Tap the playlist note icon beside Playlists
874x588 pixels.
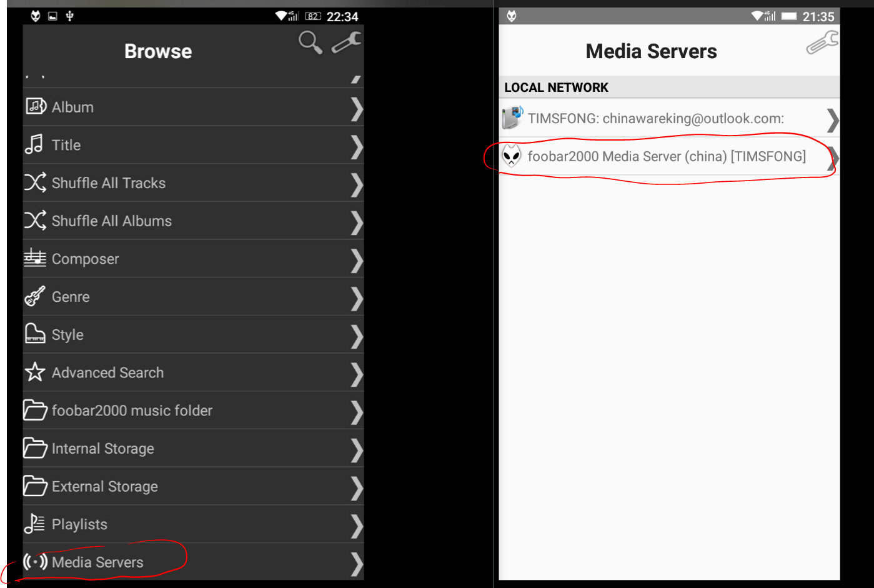[34, 524]
